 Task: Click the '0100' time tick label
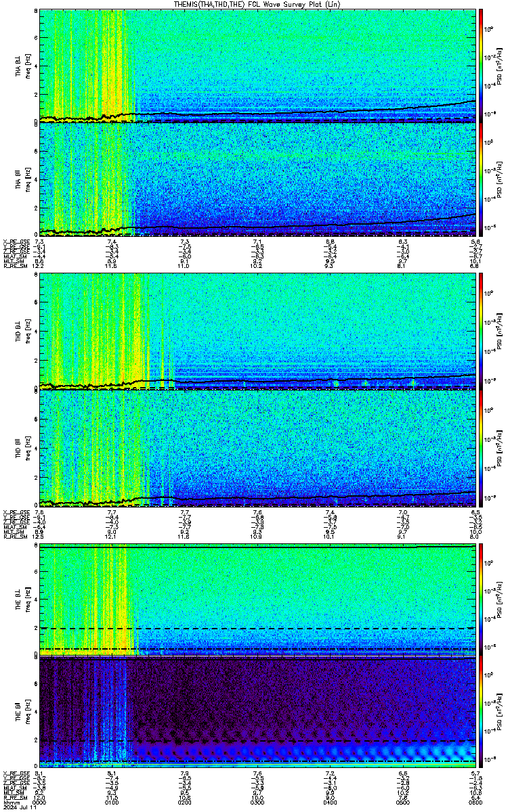tap(112, 802)
